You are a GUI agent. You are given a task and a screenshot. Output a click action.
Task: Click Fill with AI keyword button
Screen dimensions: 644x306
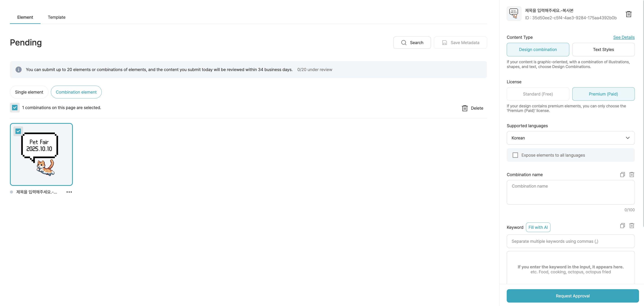(x=538, y=227)
